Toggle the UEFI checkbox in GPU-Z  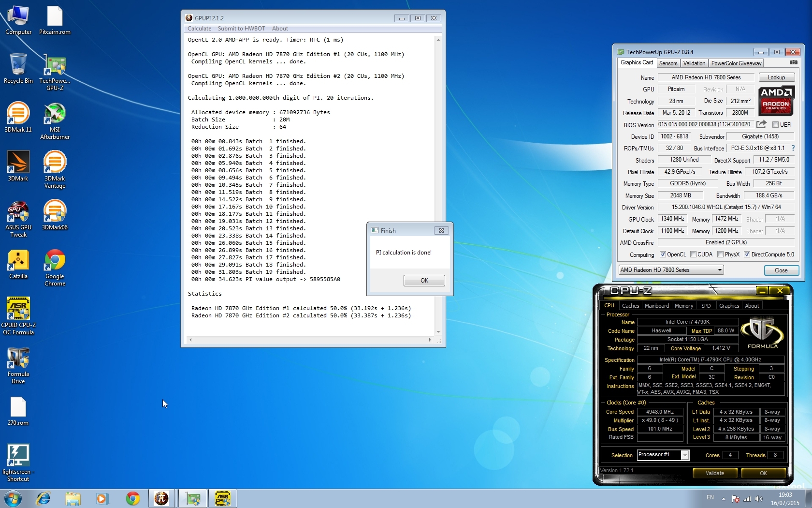pos(775,125)
